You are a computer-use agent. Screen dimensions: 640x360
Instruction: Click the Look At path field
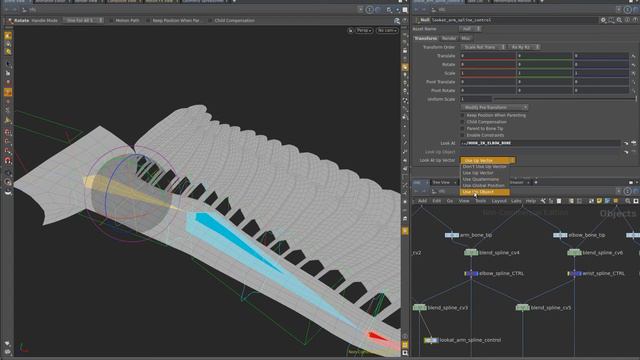[x=540, y=143]
